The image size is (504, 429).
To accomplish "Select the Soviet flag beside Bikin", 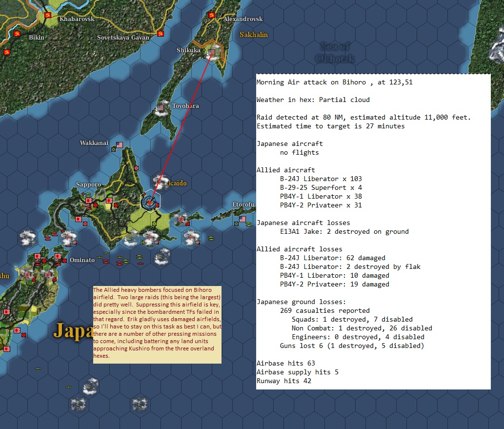I will click(18, 34).
